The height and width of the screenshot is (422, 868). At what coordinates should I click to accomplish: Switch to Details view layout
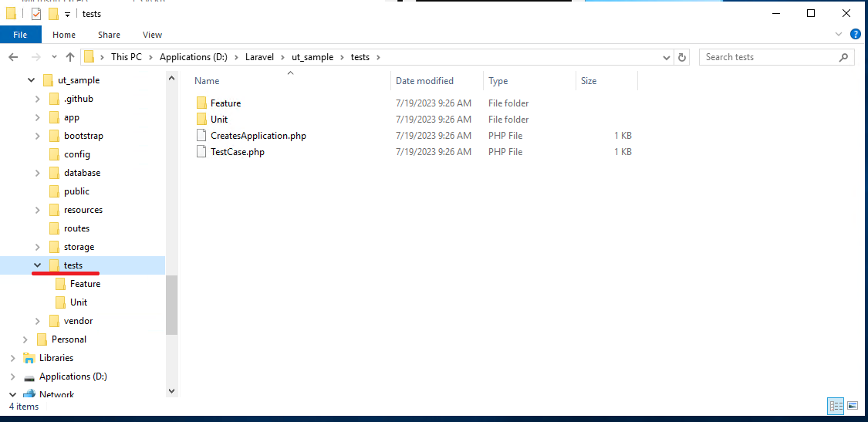836,406
